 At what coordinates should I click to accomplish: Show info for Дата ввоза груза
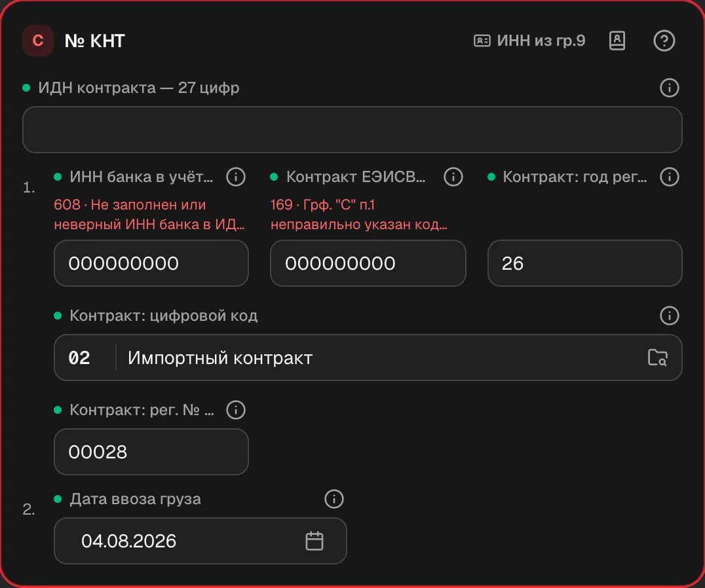click(x=333, y=499)
